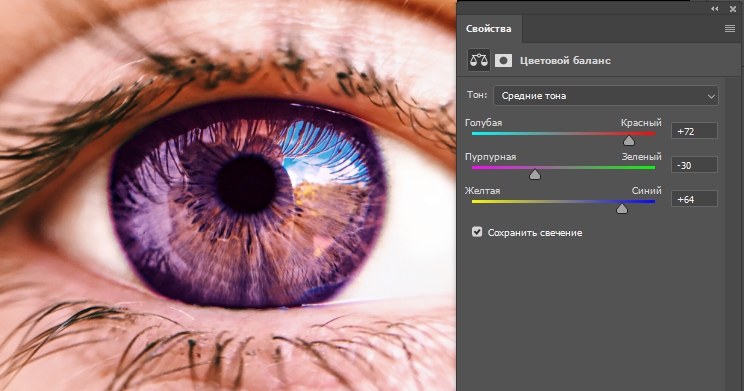Click the Пурпурная–Зеленый slider handle
Viewport: 744px width, 391px height.
click(535, 175)
